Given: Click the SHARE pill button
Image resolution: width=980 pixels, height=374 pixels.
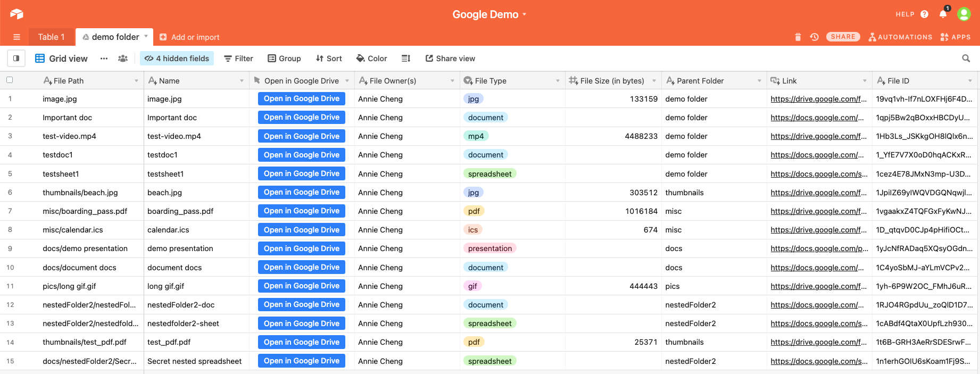Looking at the screenshot, I should [x=843, y=37].
